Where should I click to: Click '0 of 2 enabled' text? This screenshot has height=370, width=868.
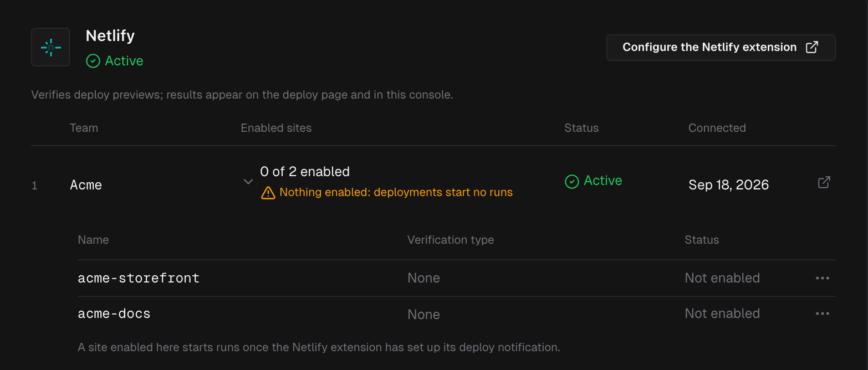(305, 172)
